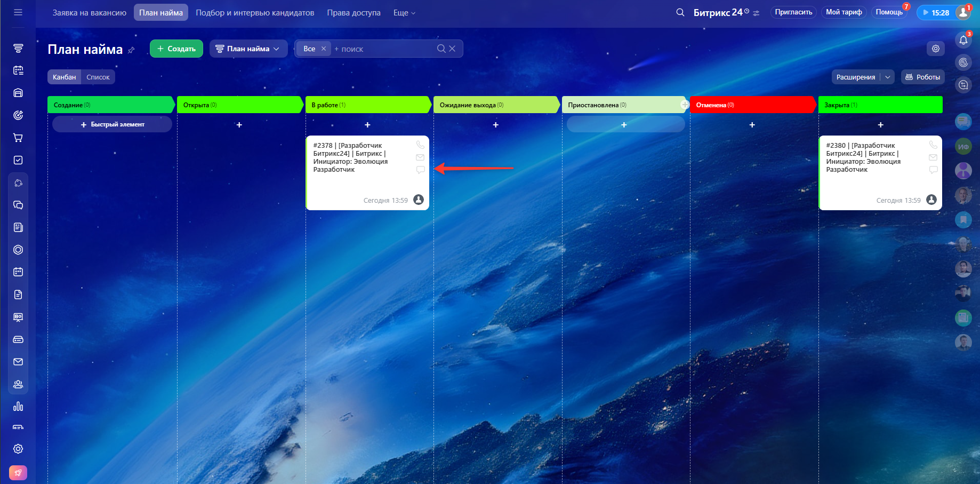Open the kanban settings gear icon
The height and width of the screenshot is (484, 980).
coord(936,49)
